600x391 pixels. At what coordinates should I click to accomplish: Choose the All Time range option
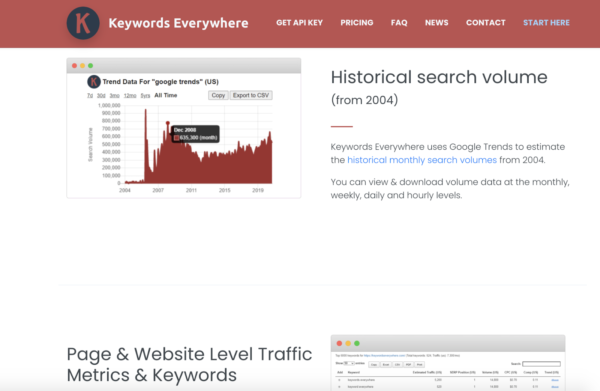[166, 95]
